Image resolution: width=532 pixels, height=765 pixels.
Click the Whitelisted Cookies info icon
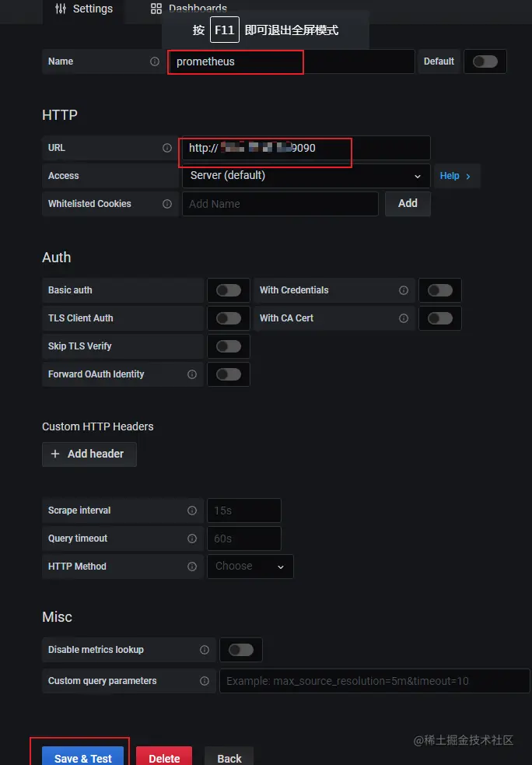[x=166, y=204]
